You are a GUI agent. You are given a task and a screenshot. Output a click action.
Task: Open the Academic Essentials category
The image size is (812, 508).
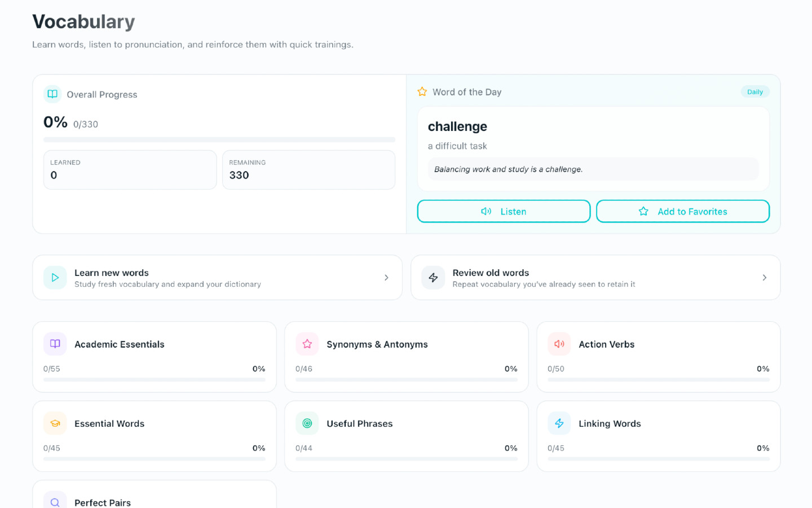coord(155,357)
